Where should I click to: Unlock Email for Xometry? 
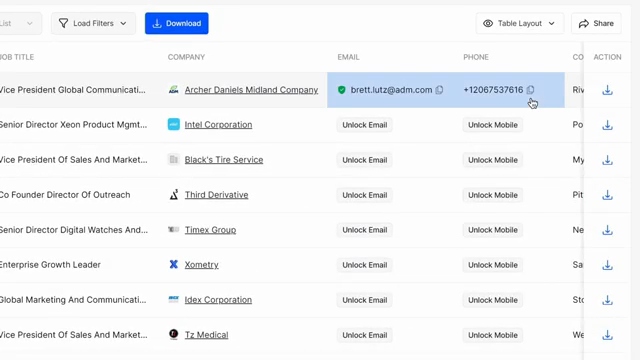[x=364, y=265]
